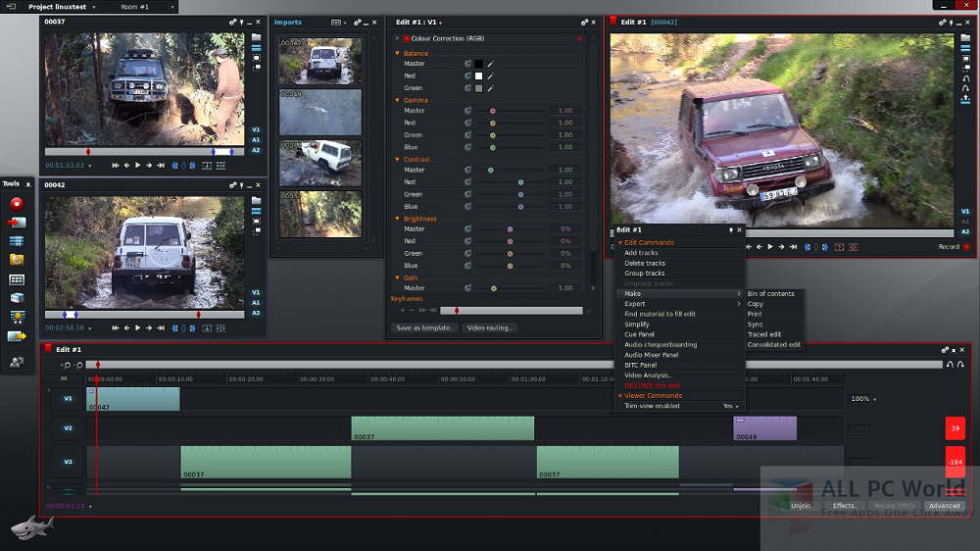980x551 pixels.
Task: Select the purple 00049 clip on V2 track
Action: tap(764, 428)
